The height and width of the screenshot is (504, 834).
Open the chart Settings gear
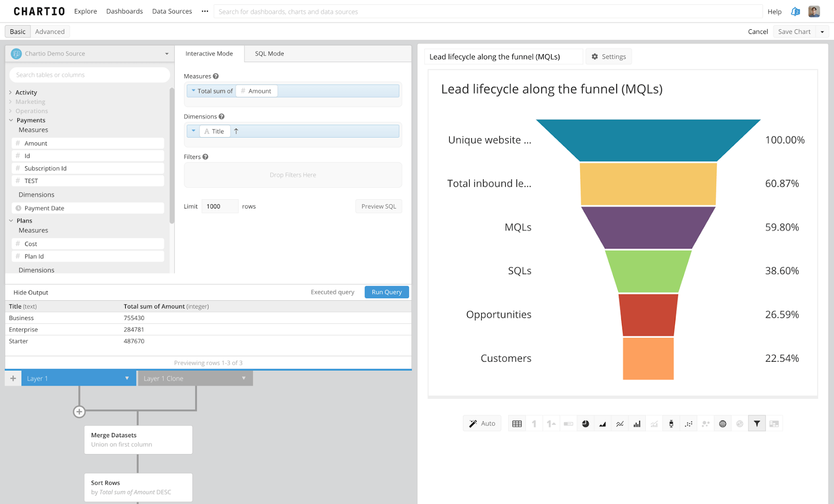click(608, 56)
